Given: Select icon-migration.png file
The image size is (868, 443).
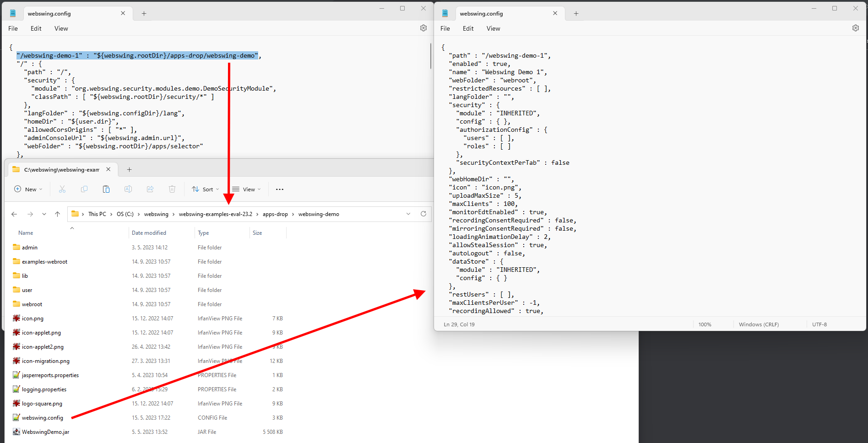Looking at the screenshot, I should pos(46,361).
